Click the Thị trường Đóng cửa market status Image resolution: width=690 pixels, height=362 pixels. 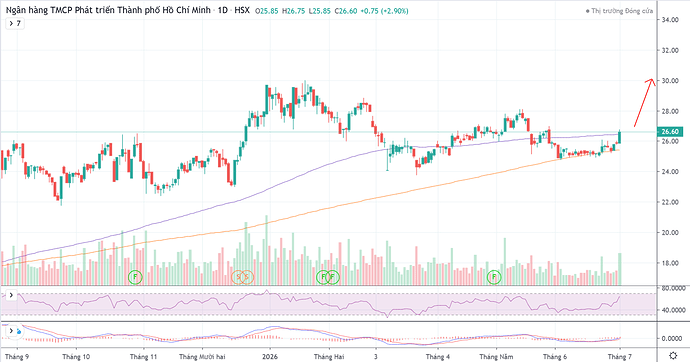[x=619, y=11]
